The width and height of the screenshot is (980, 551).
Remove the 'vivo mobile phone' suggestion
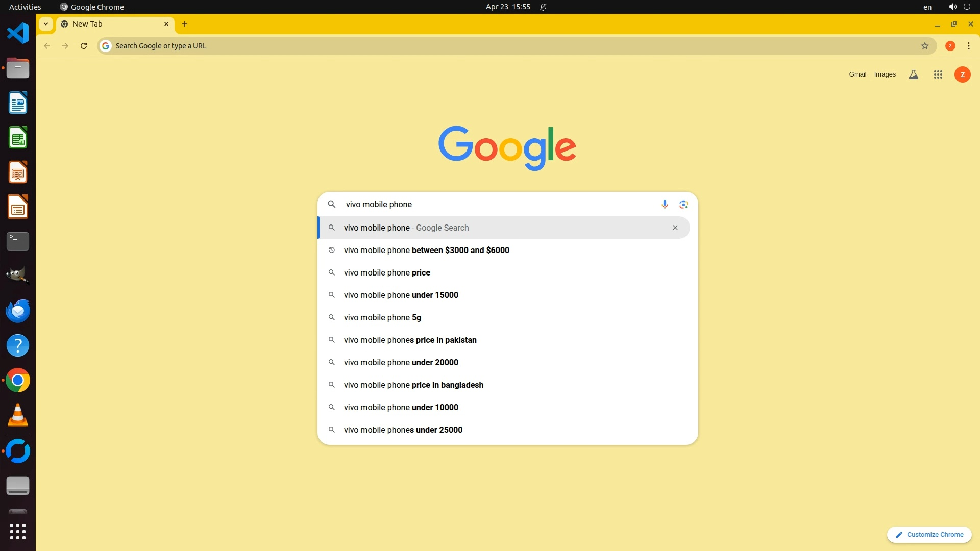[675, 228]
